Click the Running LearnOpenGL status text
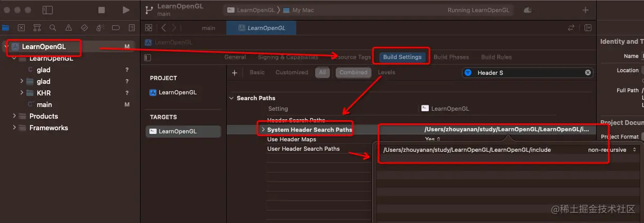The height and width of the screenshot is (223, 644). [x=478, y=10]
